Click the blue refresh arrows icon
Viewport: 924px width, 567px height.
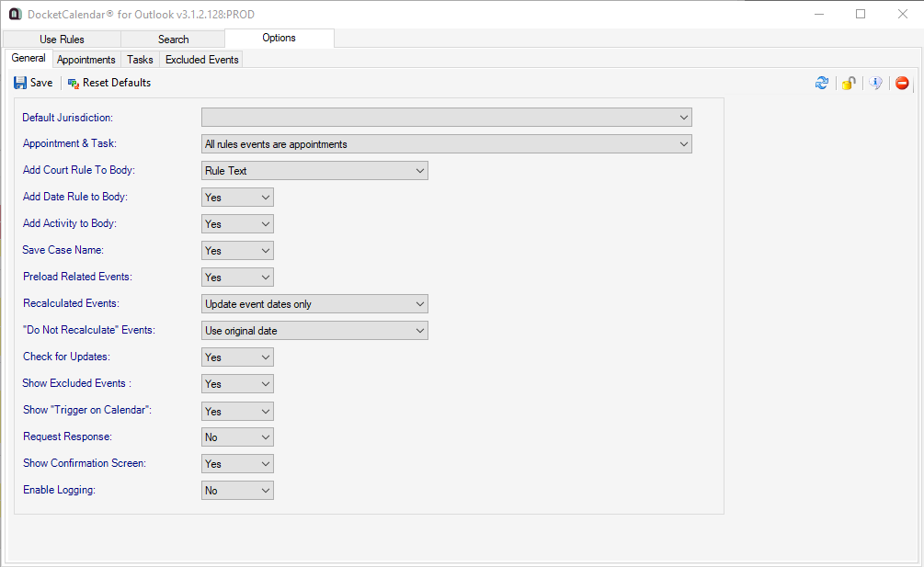click(822, 83)
